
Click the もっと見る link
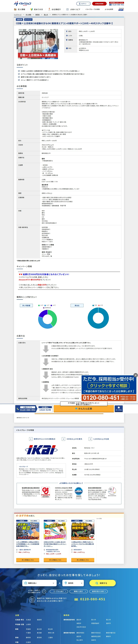[99, 519]
